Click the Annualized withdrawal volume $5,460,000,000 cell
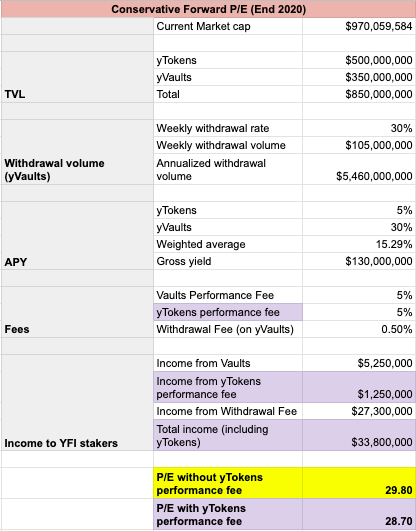The width and height of the screenshot is (416, 531). click(x=359, y=169)
